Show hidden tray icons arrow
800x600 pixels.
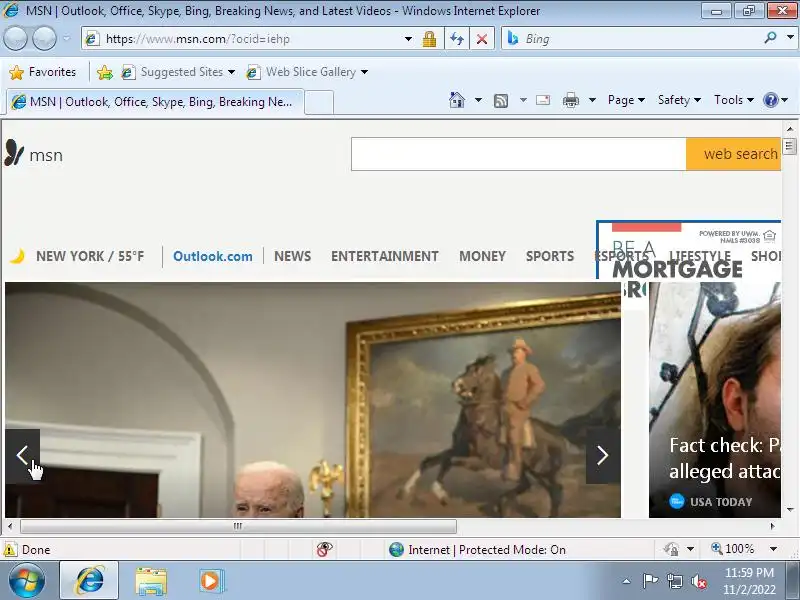[627, 581]
